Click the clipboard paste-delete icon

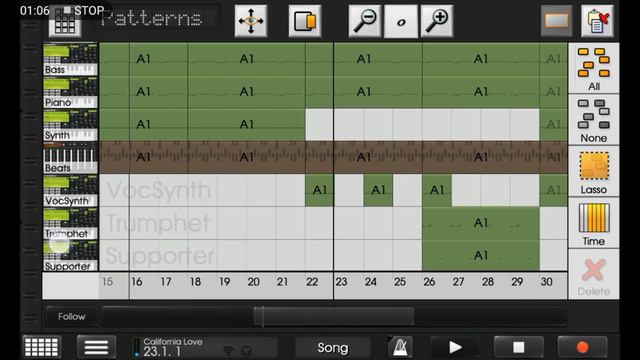pos(597,21)
